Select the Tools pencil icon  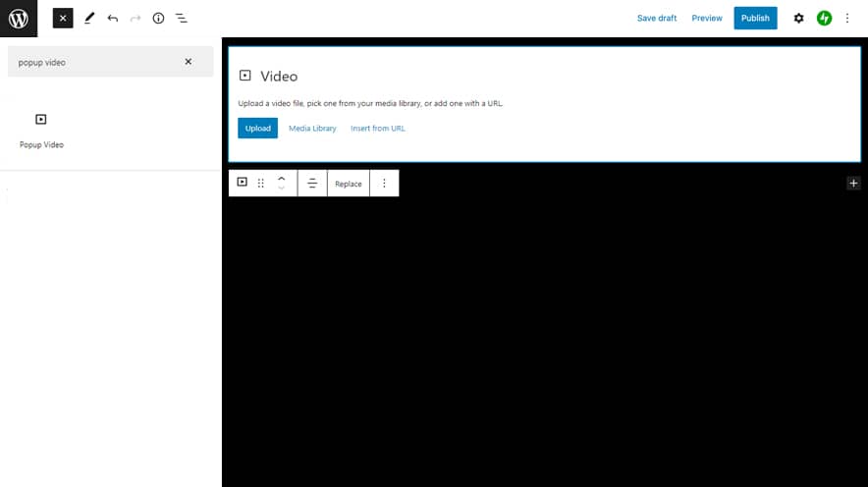(89, 19)
